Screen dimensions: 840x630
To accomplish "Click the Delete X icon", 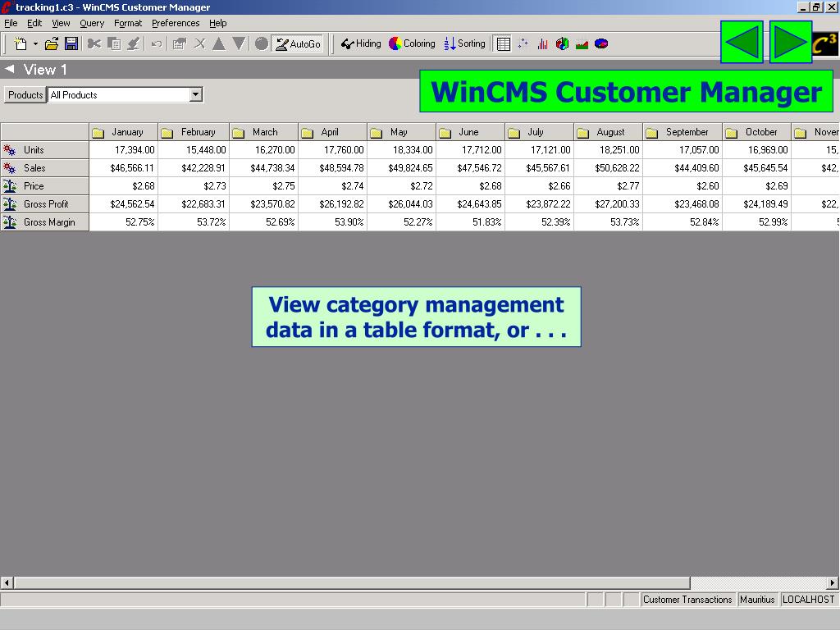I will pyautogui.click(x=199, y=44).
